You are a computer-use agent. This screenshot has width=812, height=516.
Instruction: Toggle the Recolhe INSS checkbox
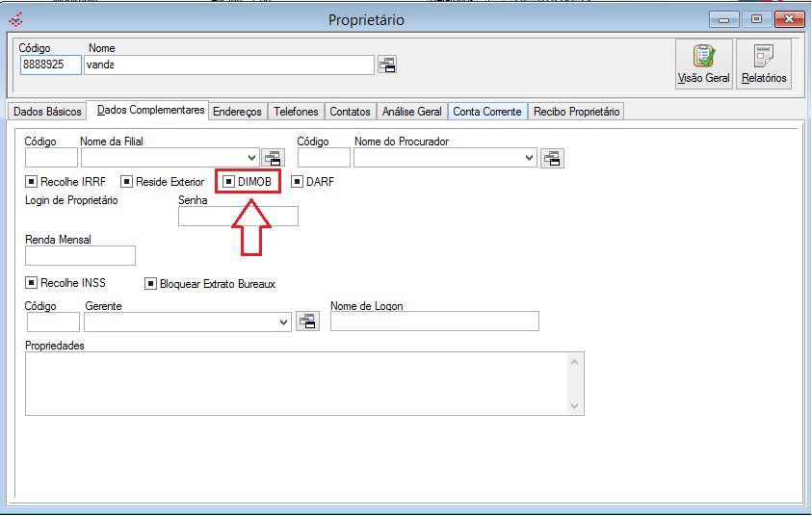[x=31, y=283]
